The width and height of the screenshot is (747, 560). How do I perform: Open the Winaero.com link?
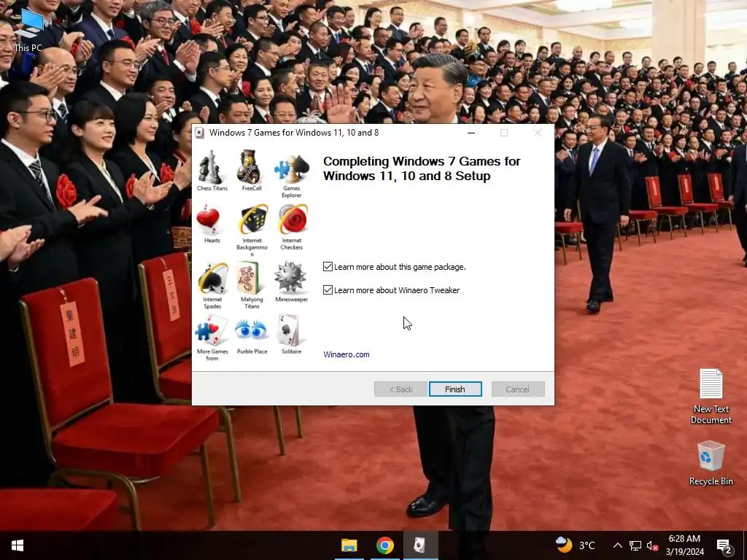coord(347,354)
